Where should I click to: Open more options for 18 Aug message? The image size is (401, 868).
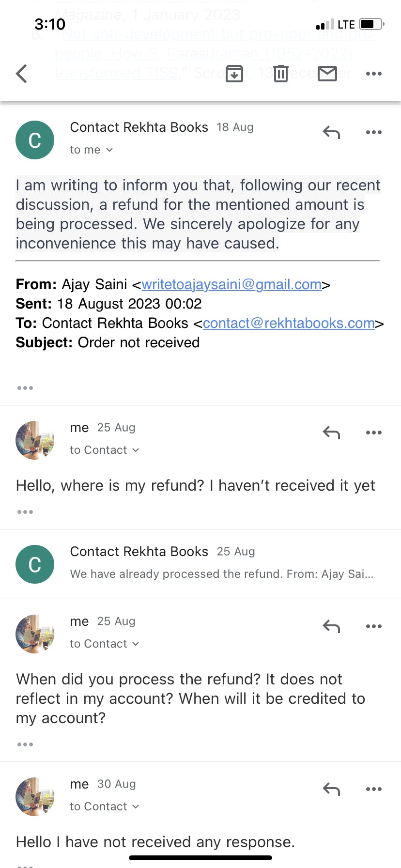373,132
